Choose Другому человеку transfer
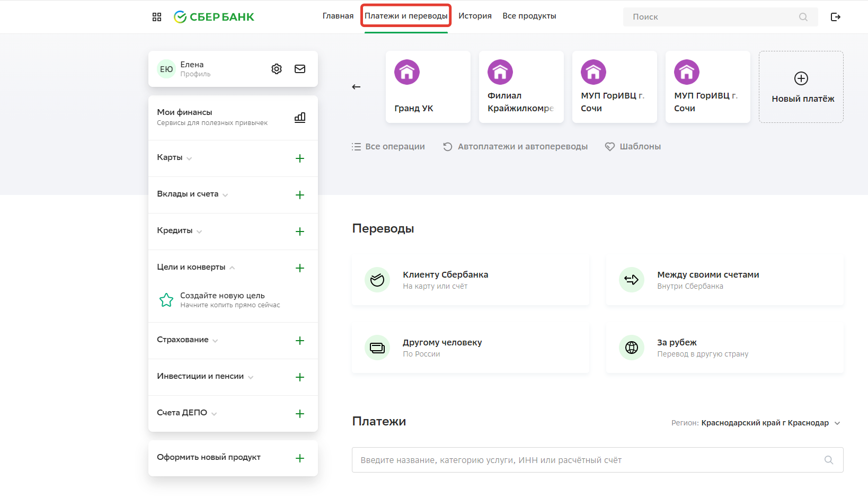Image resolution: width=868 pixels, height=498 pixels. [471, 348]
